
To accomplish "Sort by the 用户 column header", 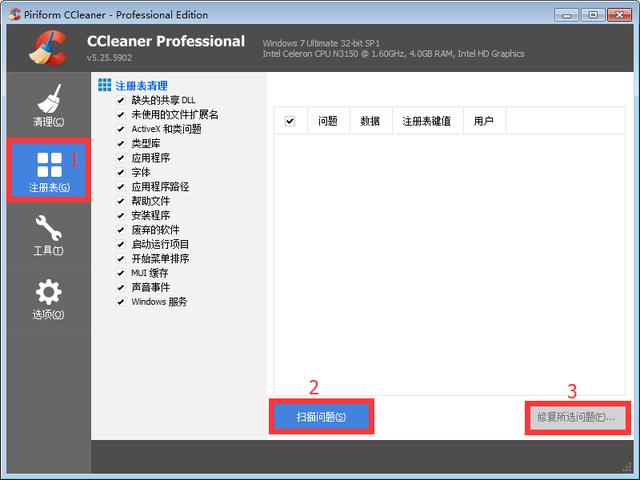I will 484,121.
